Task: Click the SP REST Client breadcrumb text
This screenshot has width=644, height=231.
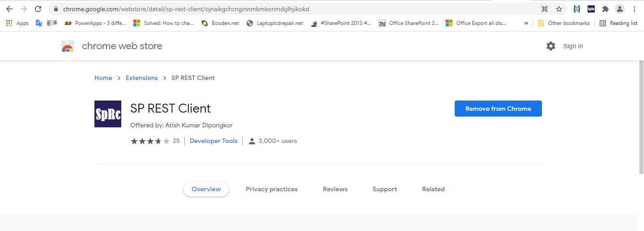Action: pos(193,78)
